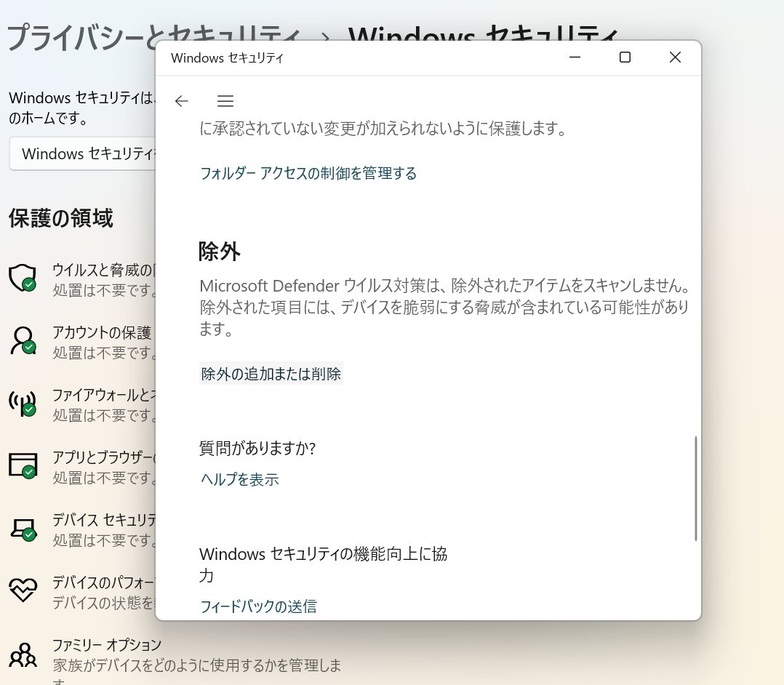Click the ファミリー オプション family icon
The image size is (784, 685).
click(23, 654)
